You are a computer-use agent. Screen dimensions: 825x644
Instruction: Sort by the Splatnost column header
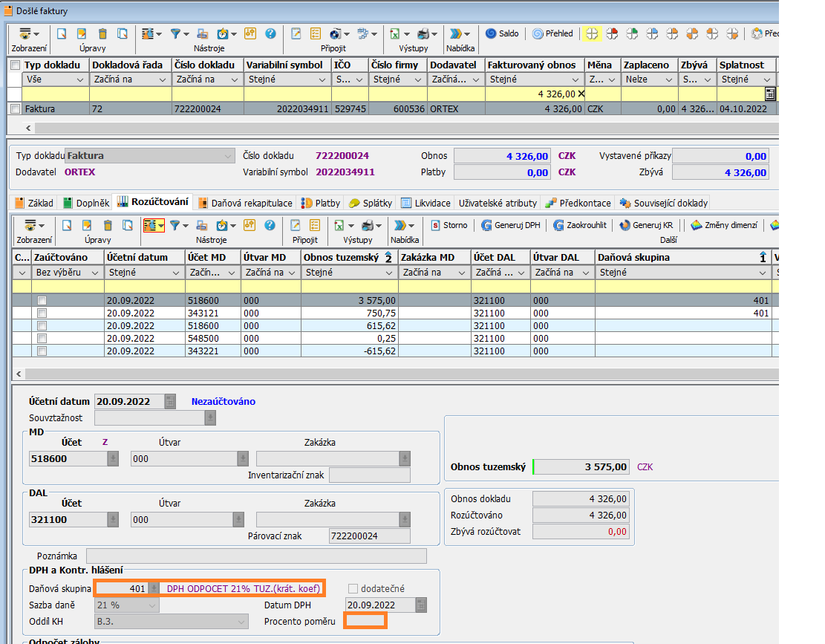click(x=743, y=65)
